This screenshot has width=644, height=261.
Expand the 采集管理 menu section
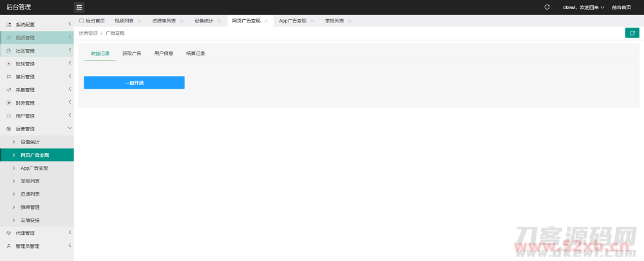pos(70,89)
